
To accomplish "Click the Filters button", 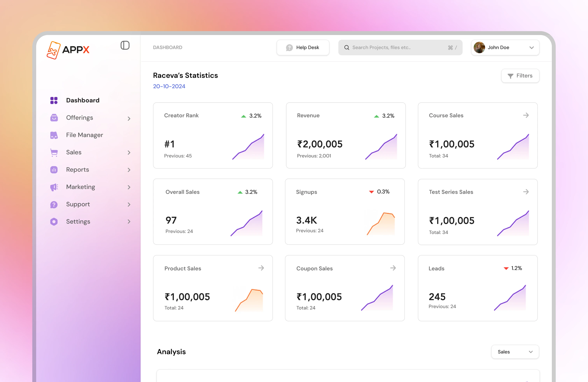I will coord(520,76).
